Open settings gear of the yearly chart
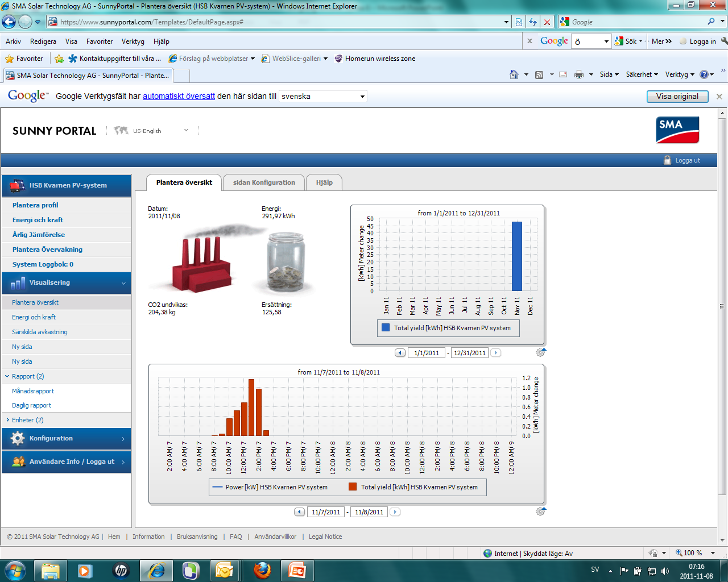 [x=540, y=352]
